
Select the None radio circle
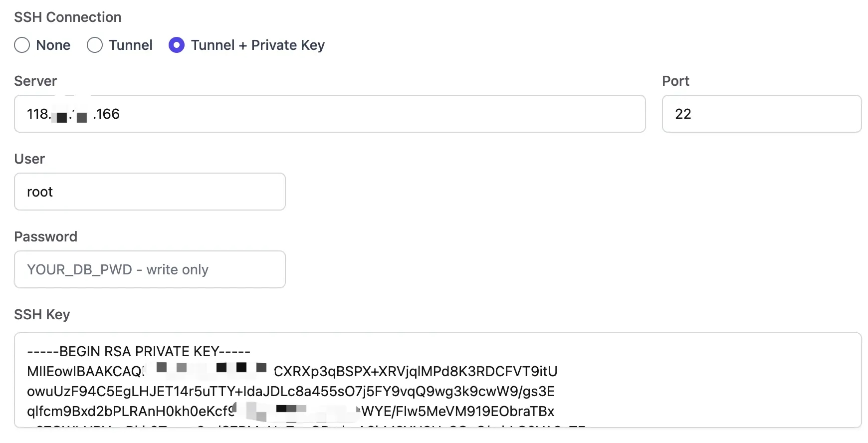tap(22, 45)
